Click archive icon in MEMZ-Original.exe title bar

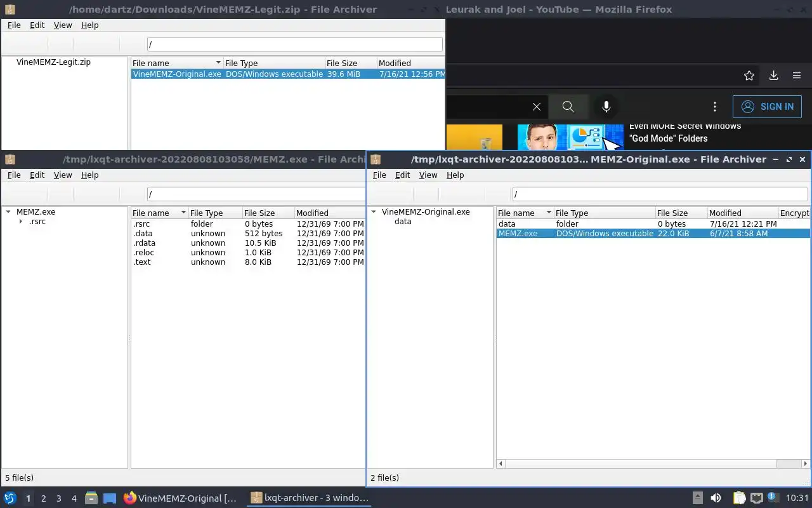pyautogui.click(x=376, y=159)
